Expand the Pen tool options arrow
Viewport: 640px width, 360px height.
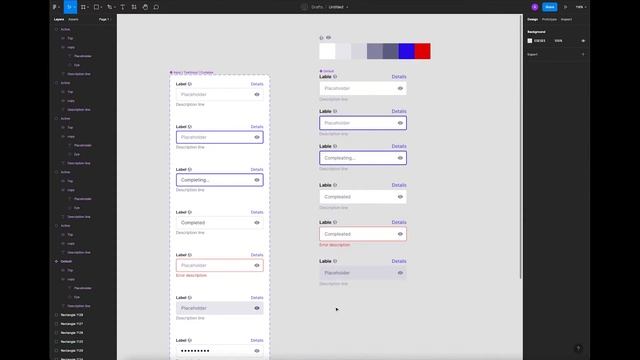(114, 7)
